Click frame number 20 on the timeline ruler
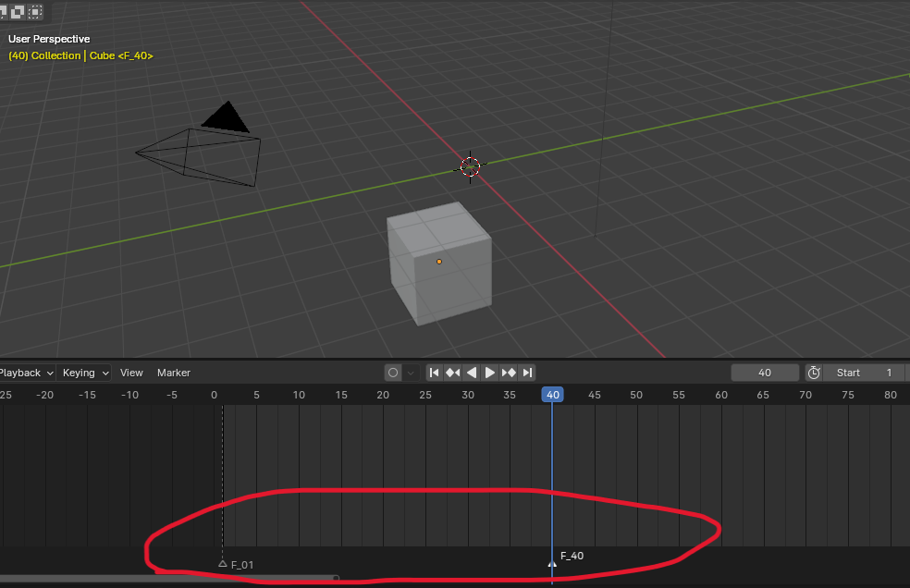 383,395
